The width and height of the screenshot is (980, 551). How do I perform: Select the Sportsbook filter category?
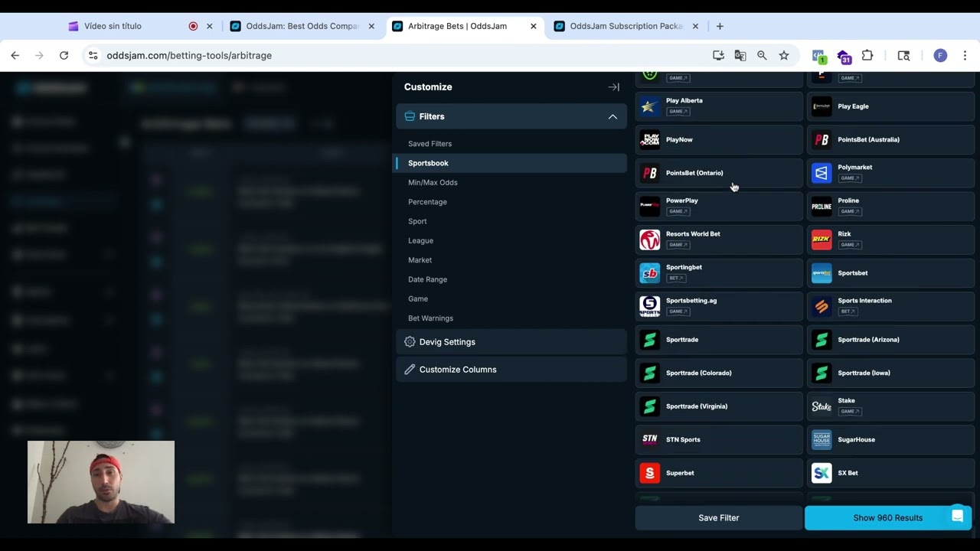[511, 163]
